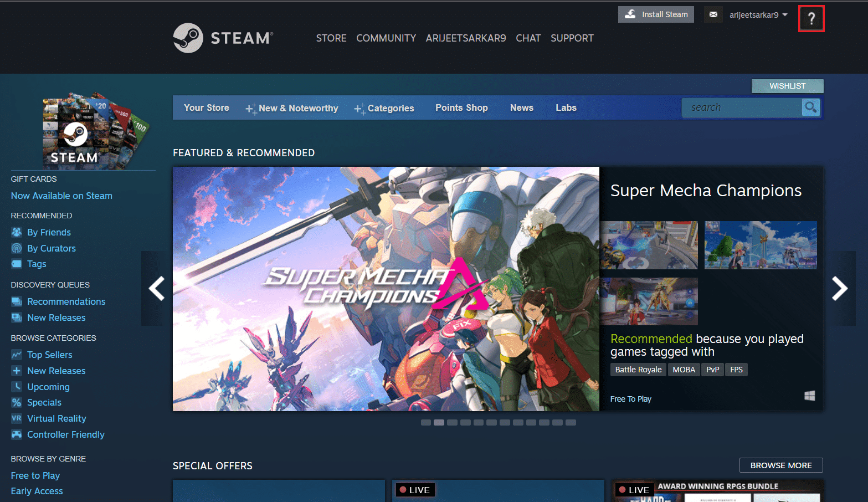Select the second carousel indicator dot
This screenshot has width=868, height=502.
tap(439, 422)
